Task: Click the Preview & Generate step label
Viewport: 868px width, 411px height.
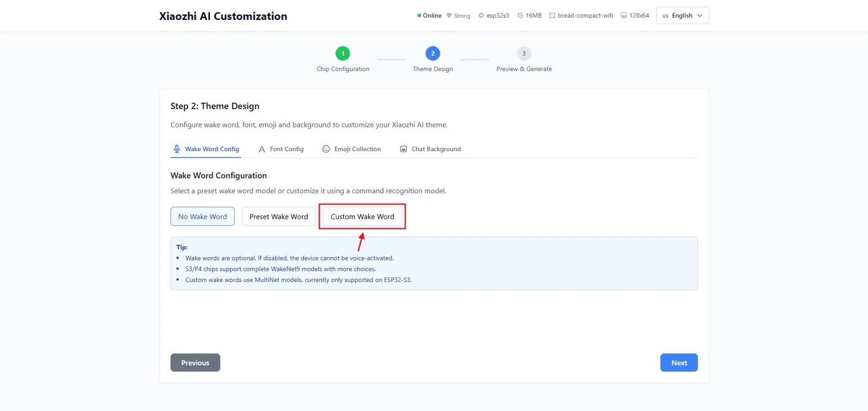Action: click(524, 69)
